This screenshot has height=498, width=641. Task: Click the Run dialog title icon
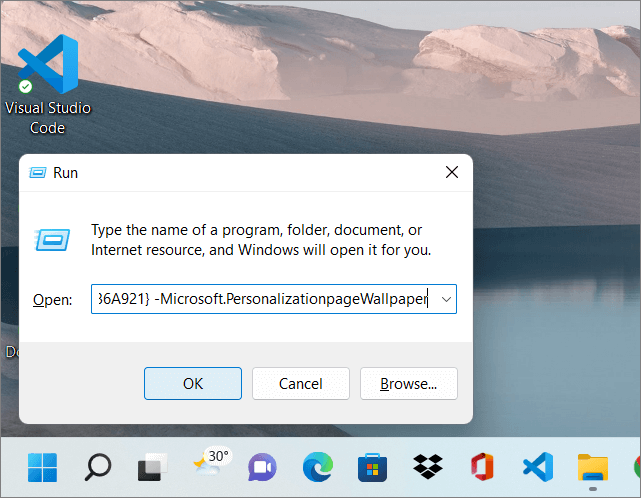click(38, 173)
